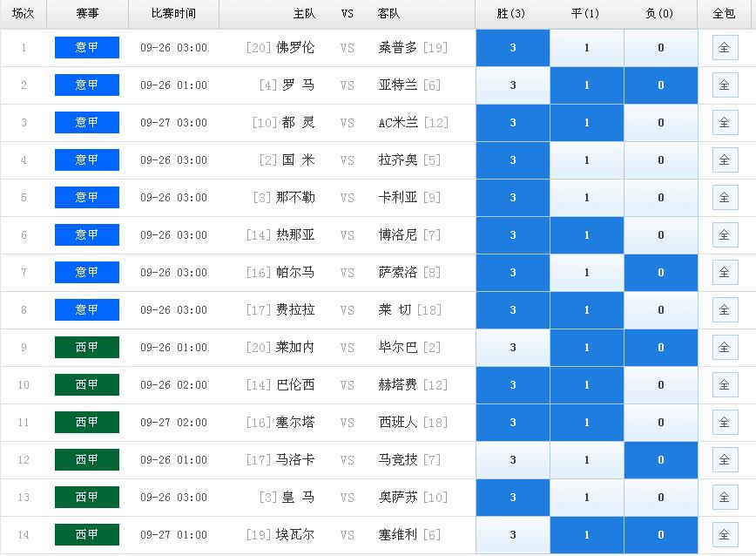The width and height of the screenshot is (756, 556).
Task: Toggle draw (1) for 埃瓦尔 vs 塞维利
Action: click(x=587, y=535)
